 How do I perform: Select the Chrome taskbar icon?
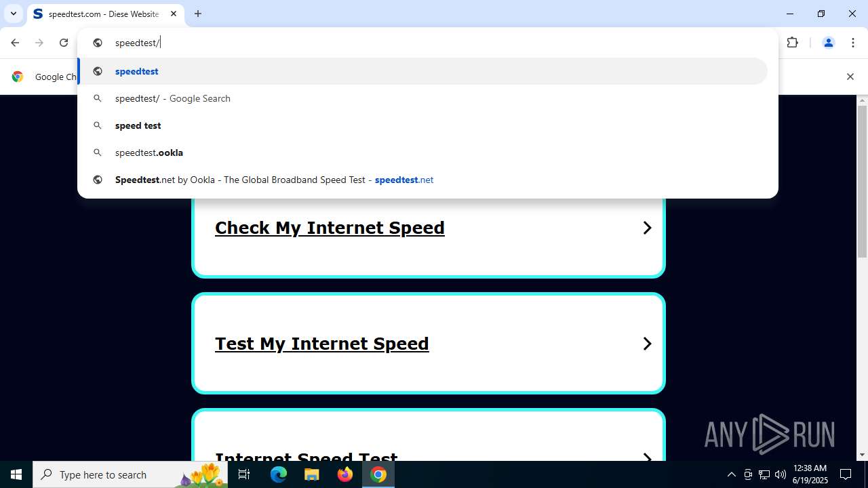[x=378, y=474]
